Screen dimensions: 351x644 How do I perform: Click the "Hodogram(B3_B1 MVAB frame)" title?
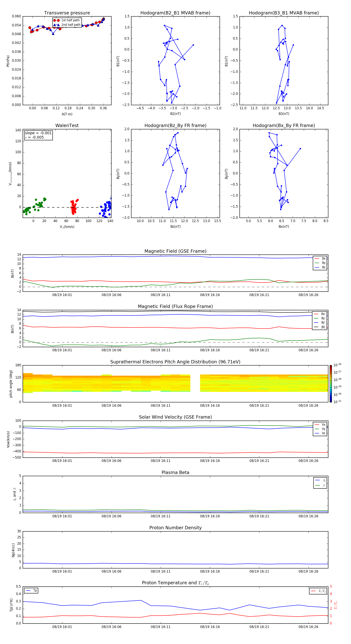pyautogui.click(x=284, y=13)
